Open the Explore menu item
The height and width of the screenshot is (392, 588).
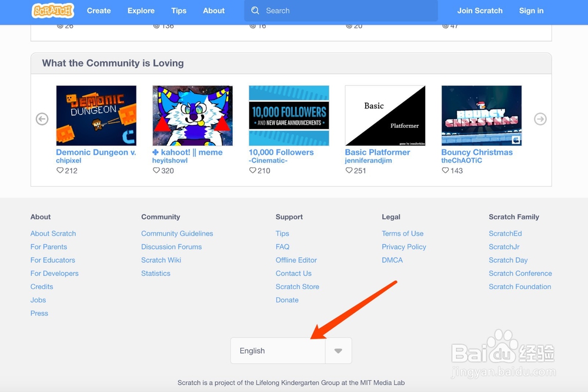coord(141,11)
